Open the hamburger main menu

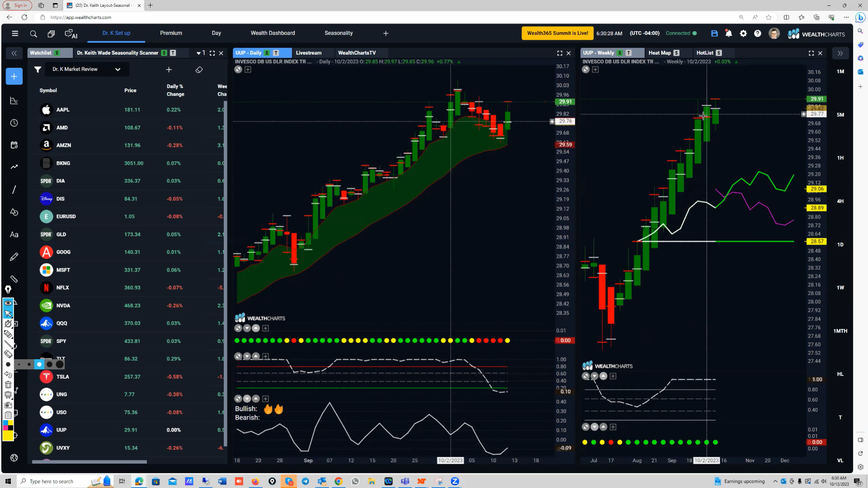[x=15, y=33]
